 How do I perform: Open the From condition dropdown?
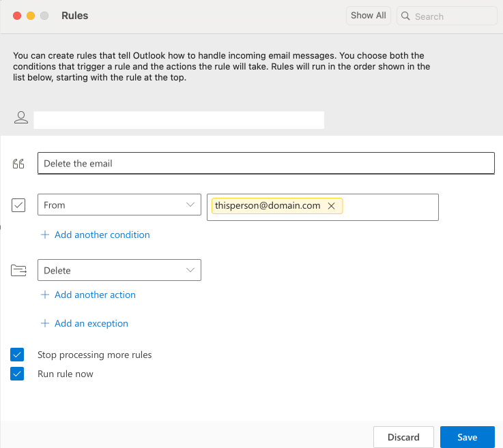tap(119, 205)
